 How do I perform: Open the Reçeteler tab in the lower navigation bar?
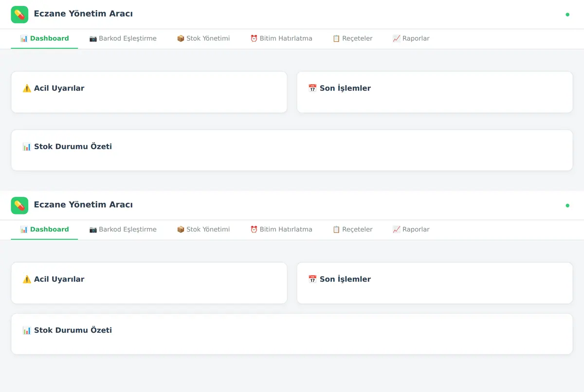click(x=352, y=230)
